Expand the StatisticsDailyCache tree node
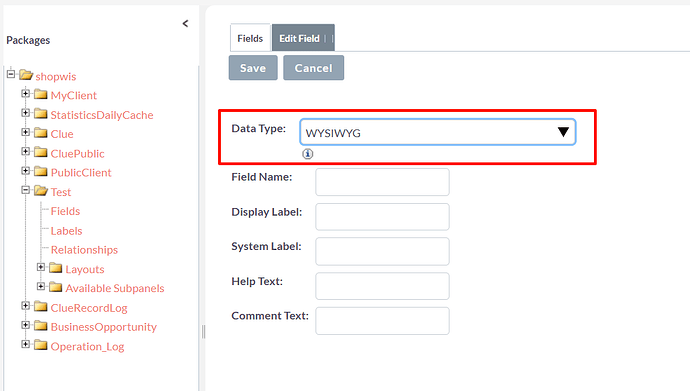The width and height of the screenshot is (690, 391). 26,113
